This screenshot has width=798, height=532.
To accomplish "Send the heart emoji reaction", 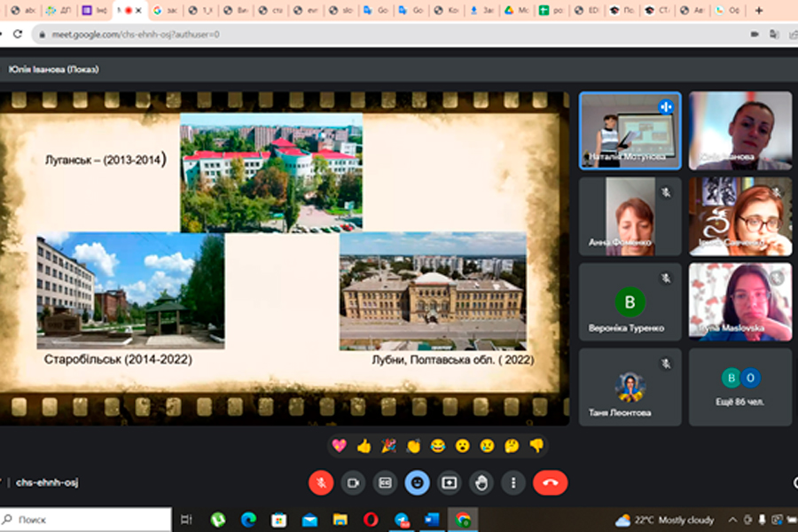I will (339, 445).
